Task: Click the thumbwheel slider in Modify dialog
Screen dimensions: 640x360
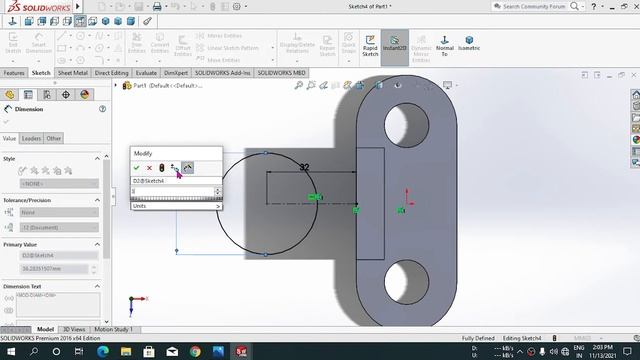Action: [x=176, y=198]
